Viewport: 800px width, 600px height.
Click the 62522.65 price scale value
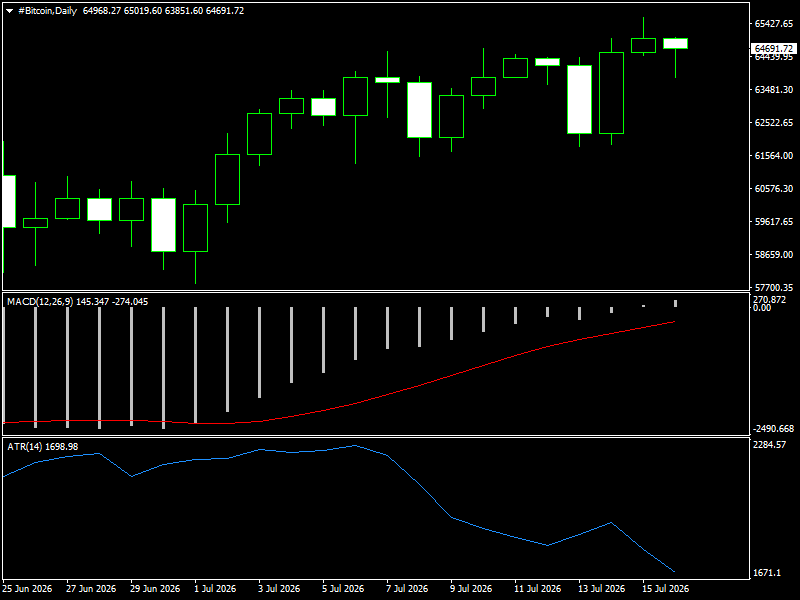click(773, 122)
